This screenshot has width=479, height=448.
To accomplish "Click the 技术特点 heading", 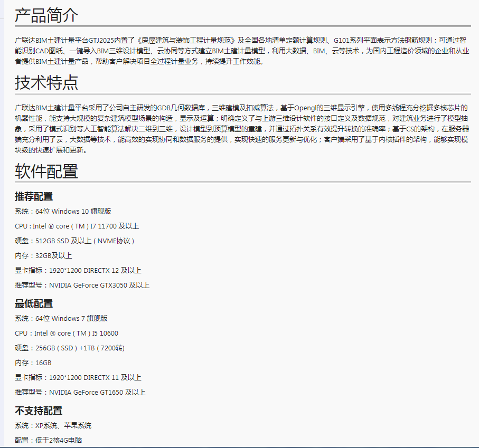I will [x=46, y=83].
